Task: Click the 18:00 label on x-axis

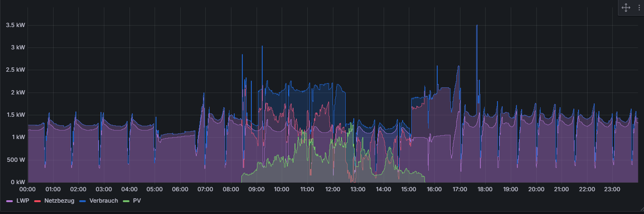Action: click(485, 189)
